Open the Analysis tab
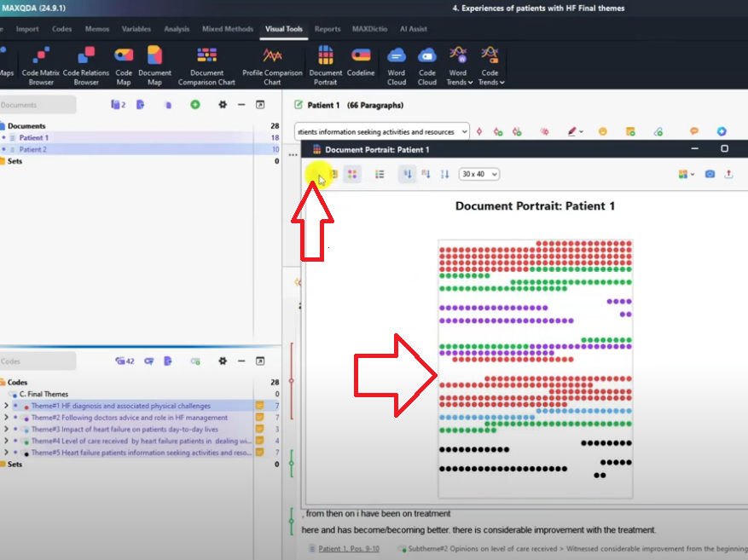Screen dimensions: 748x560 pyautogui.click(x=177, y=29)
